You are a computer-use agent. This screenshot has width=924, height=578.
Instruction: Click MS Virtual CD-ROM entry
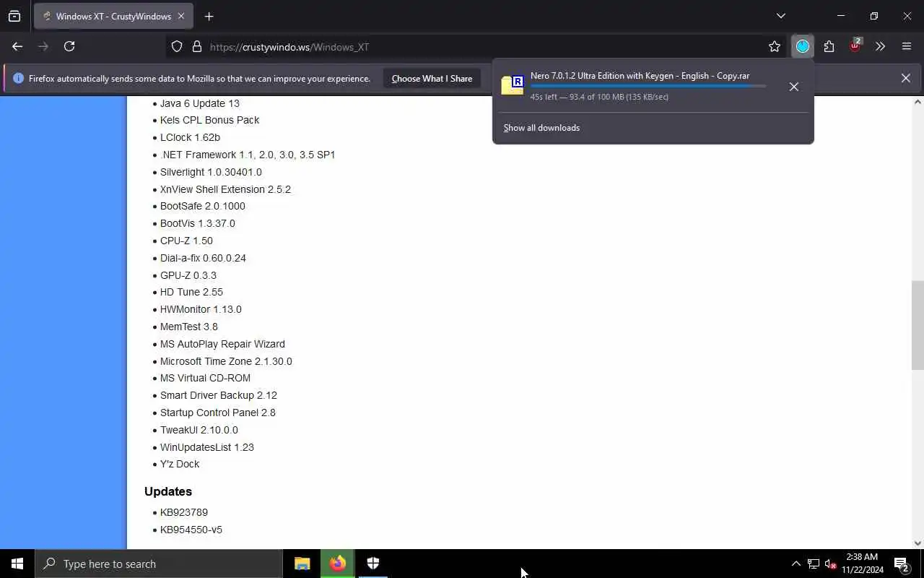205,378
